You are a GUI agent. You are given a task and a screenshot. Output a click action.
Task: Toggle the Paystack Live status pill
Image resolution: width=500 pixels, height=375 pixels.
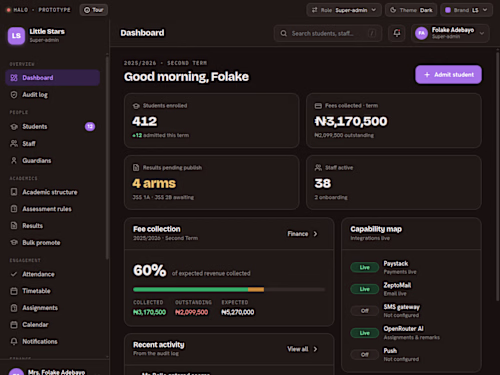pyautogui.click(x=365, y=267)
